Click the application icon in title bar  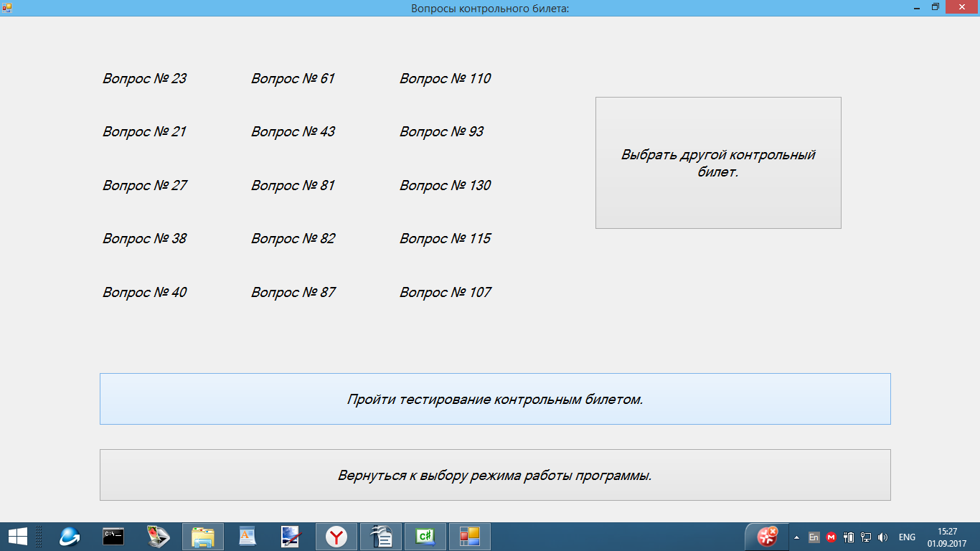click(7, 7)
